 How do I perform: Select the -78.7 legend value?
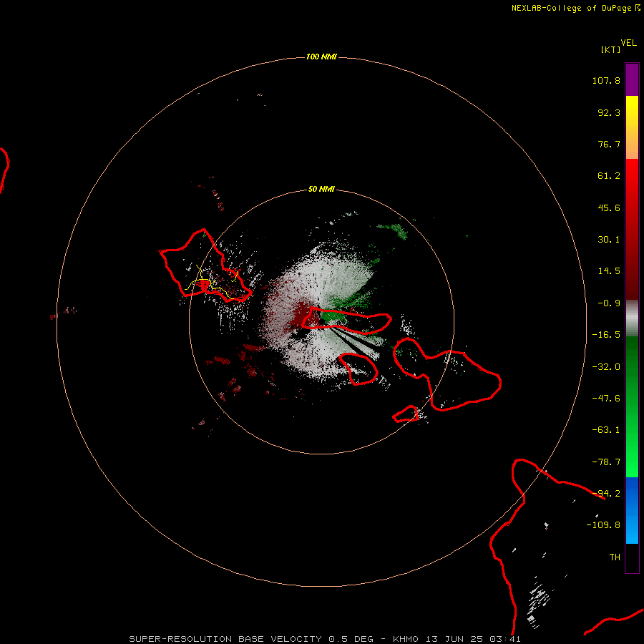pos(606,462)
